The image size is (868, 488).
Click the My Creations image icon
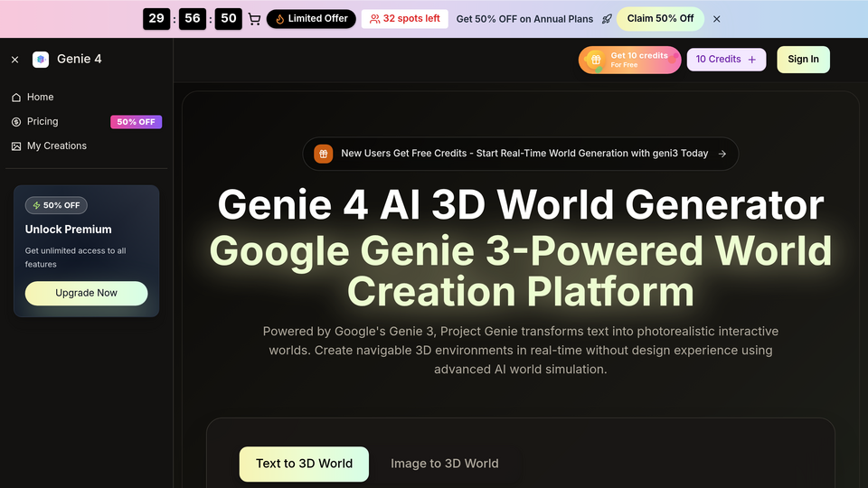click(x=16, y=146)
